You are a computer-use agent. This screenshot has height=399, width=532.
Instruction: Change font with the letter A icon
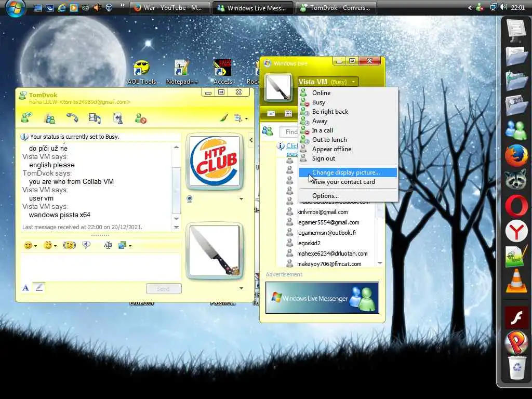tap(25, 288)
